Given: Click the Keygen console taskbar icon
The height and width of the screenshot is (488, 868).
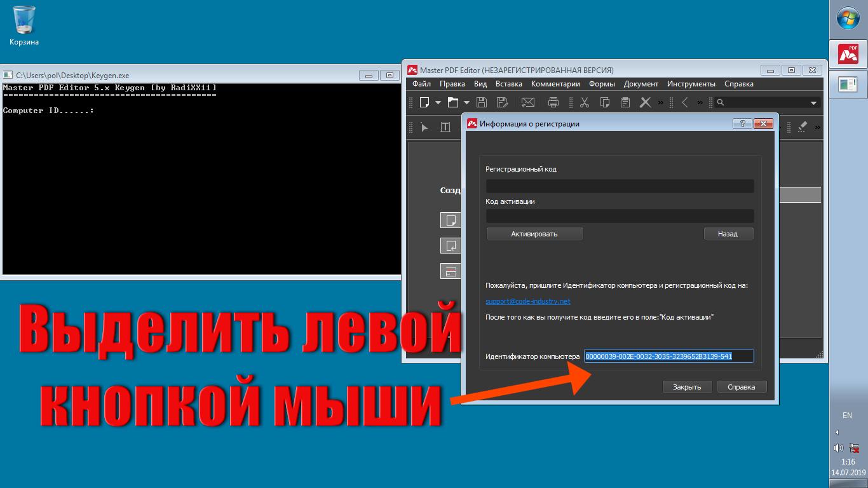Looking at the screenshot, I should (848, 84).
